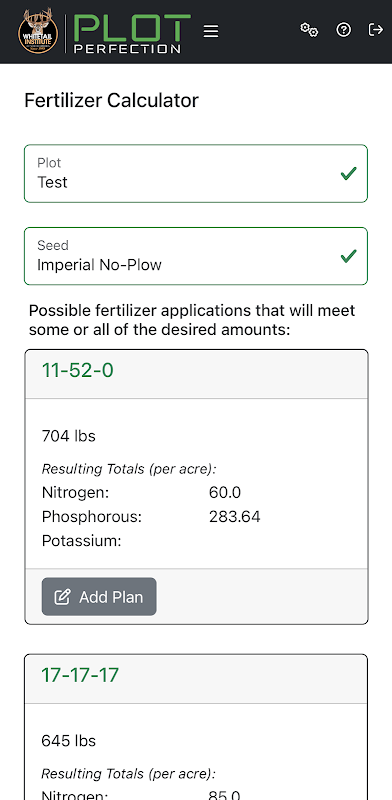Open the Seed dropdown showing Imperial No-Plow
Image resolution: width=392 pixels, height=800 pixels.
196,256
